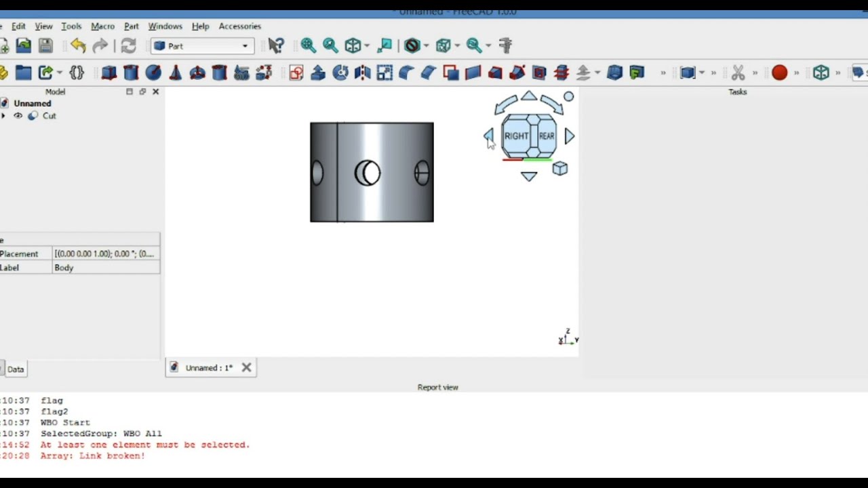
Task: Redo the last undone action
Action: (x=100, y=45)
